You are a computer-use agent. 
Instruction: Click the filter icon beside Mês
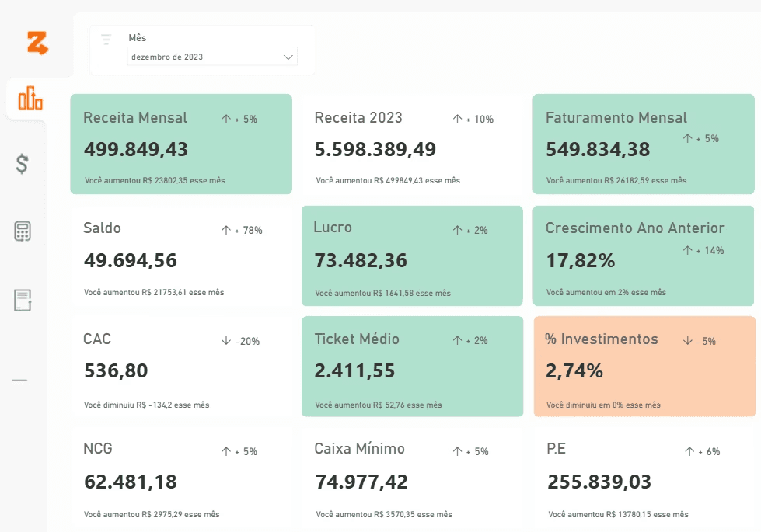(x=106, y=40)
